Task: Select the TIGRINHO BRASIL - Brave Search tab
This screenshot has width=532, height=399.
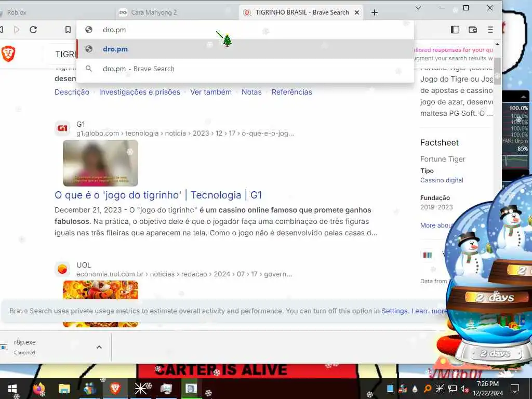Action: click(302, 12)
